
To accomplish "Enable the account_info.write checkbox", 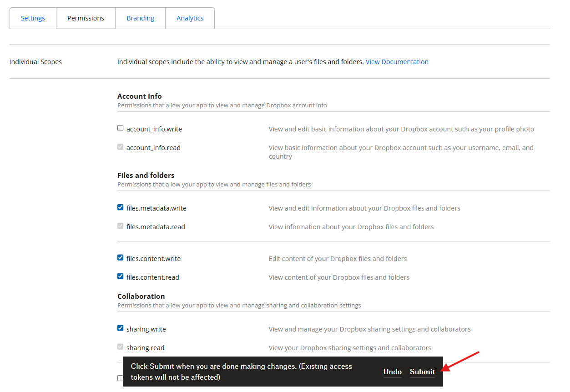I will tap(121, 128).
